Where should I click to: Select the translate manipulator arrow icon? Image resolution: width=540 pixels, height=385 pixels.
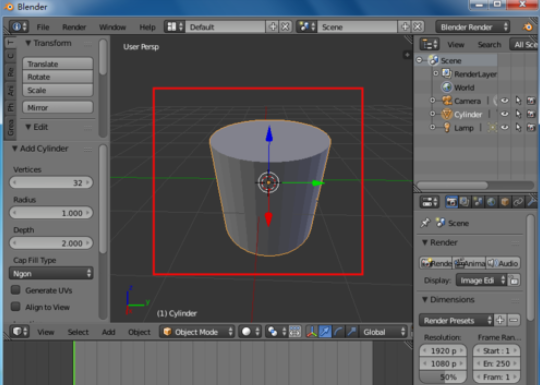325,332
